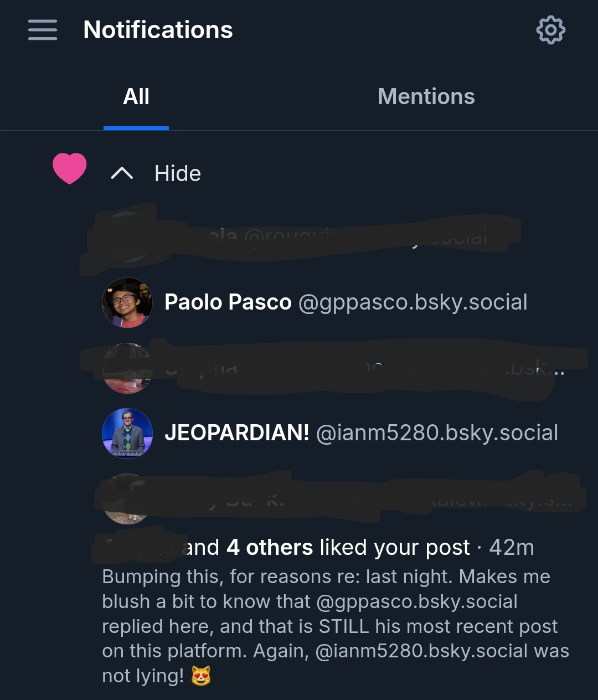Click the 42m timestamp
Image resolution: width=598 pixels, height=700 pixels.
coord(512,548)
